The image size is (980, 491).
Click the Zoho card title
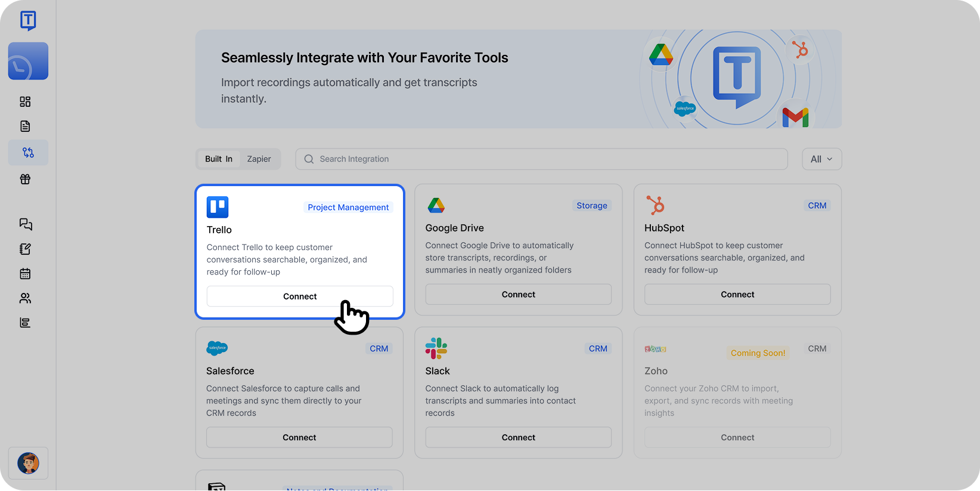(x=656, y=371)
